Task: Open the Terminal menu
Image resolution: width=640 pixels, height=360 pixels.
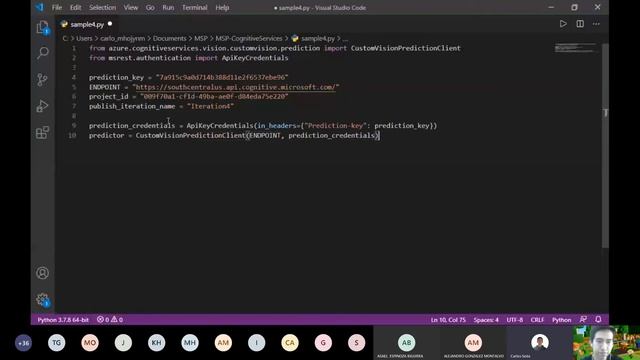Action: point(195,7)
